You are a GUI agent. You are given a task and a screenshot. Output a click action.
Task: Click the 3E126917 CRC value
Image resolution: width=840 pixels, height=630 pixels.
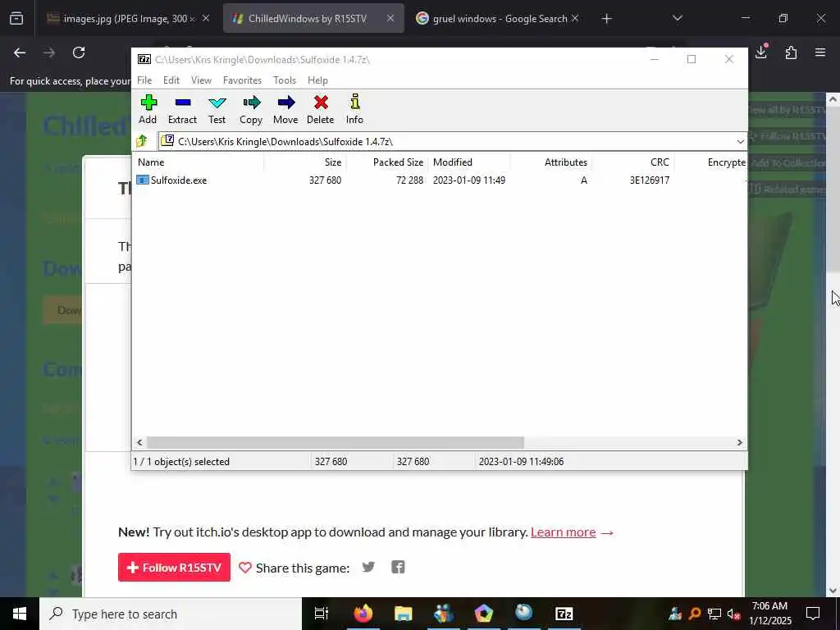(x=650, y=180)
